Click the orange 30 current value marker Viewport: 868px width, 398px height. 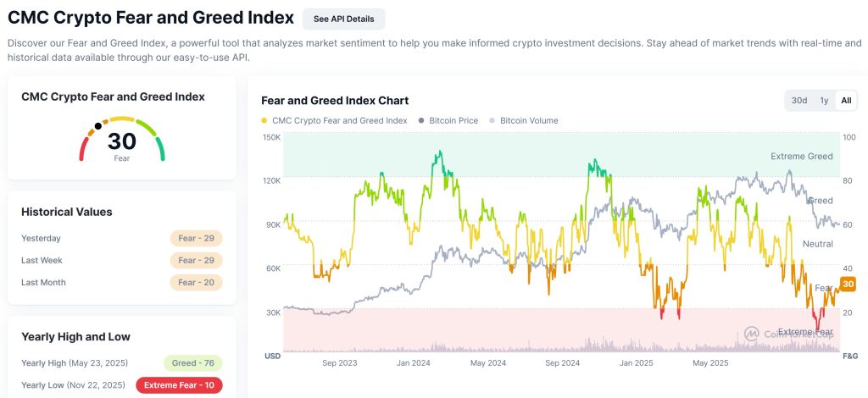(848, 285)
